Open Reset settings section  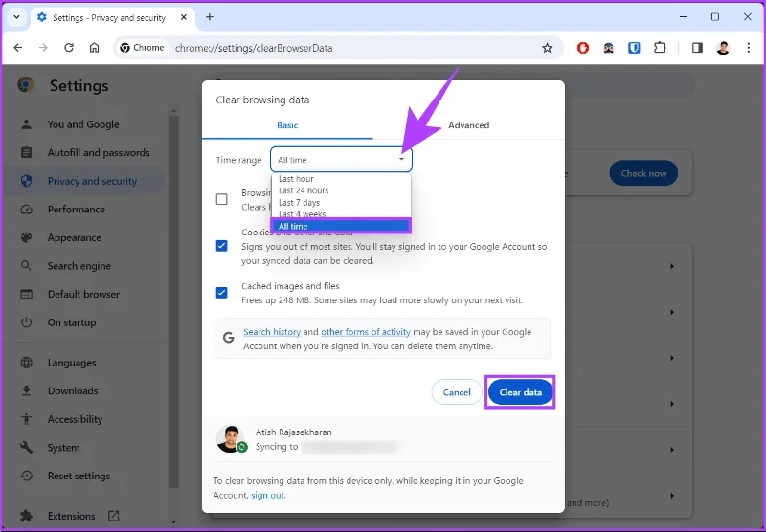coord(79,476)
